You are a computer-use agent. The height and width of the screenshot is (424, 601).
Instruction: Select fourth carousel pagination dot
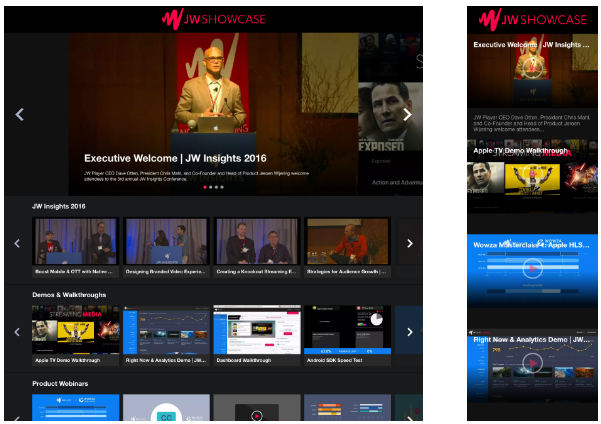222,187
